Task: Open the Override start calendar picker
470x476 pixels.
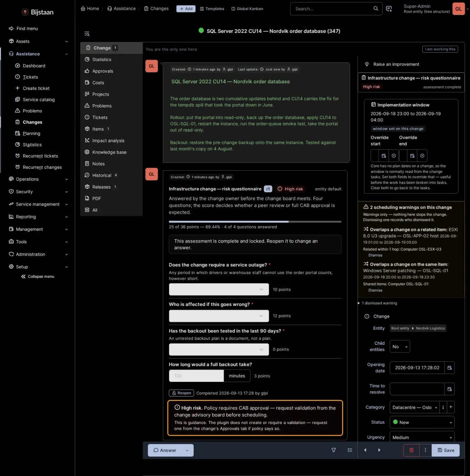Action: click(x=384, y=156)
